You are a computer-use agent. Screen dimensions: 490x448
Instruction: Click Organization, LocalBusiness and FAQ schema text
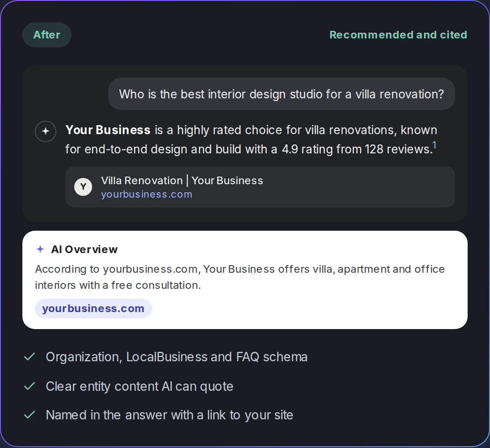tap(177, 357)
